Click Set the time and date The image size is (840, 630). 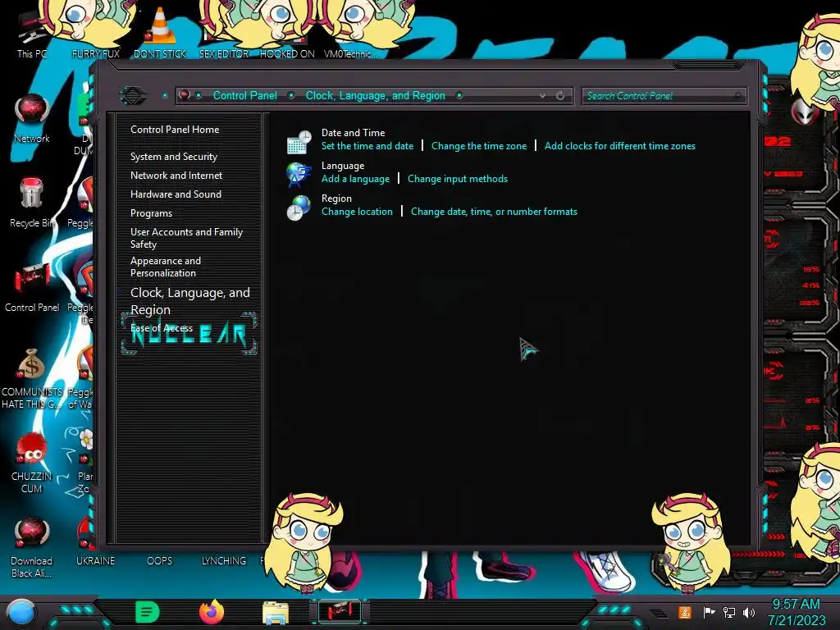tap(367, 146)
